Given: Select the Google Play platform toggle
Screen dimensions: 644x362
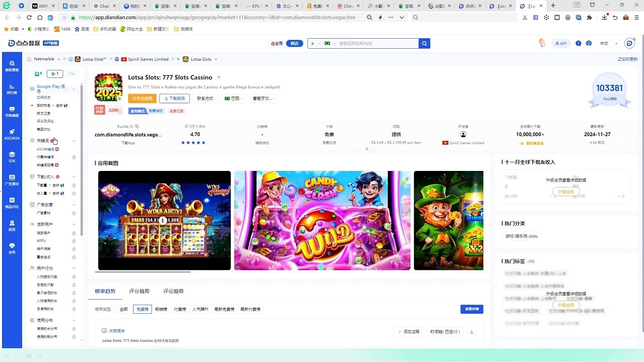Looking at the screenshot, I should (x=55, y=73).
